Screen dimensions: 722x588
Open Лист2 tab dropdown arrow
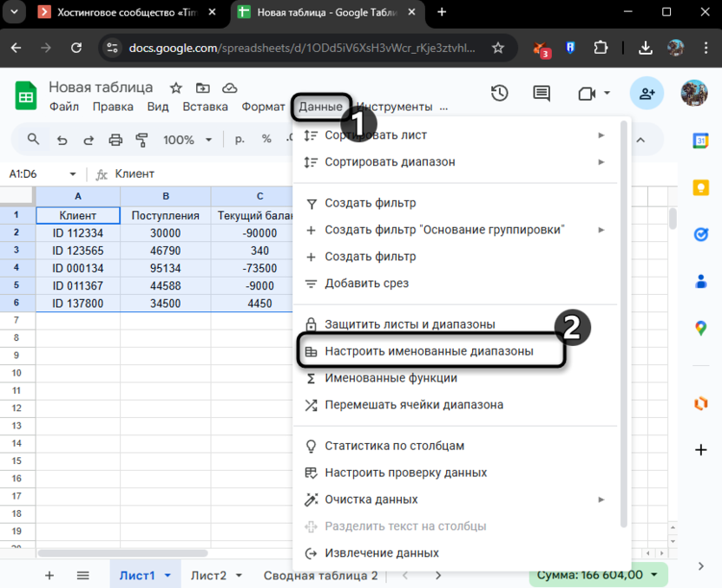click(240, 575)
